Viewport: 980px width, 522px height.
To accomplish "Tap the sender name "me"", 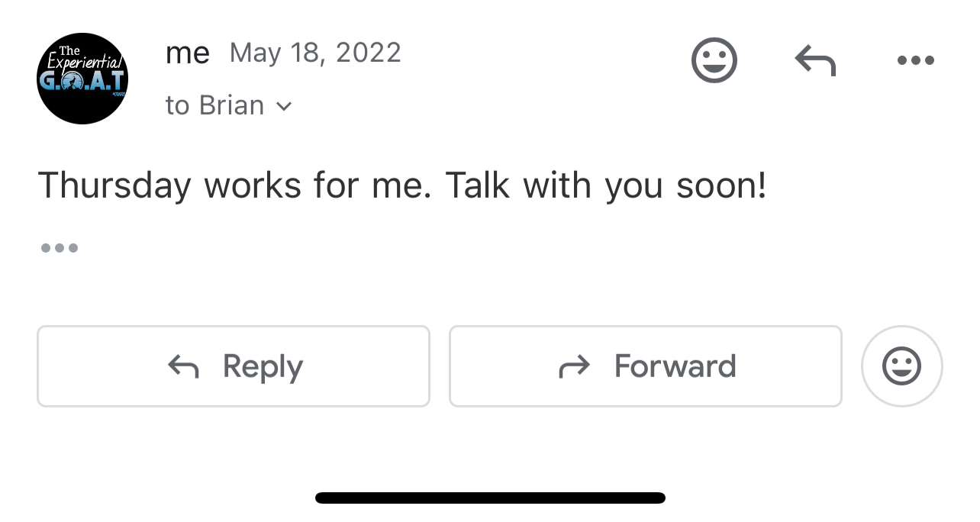I will [188, 53].
